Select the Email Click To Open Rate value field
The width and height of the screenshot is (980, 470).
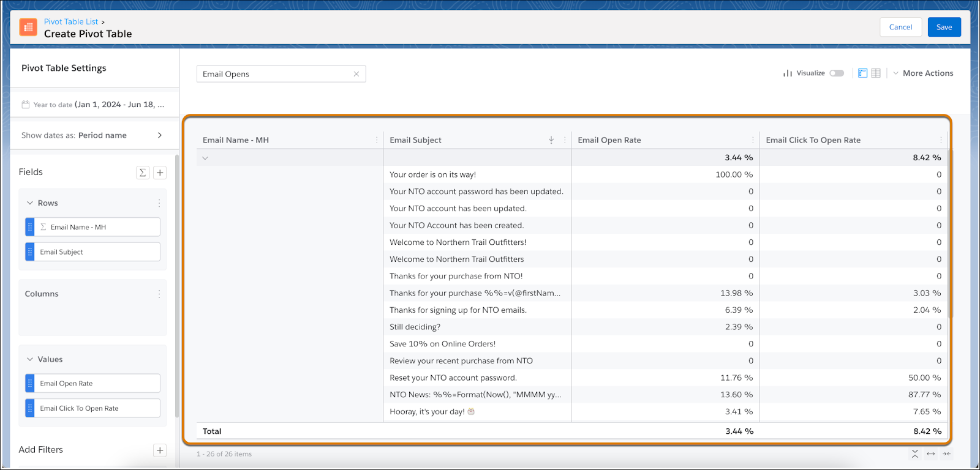click(92, 408)
